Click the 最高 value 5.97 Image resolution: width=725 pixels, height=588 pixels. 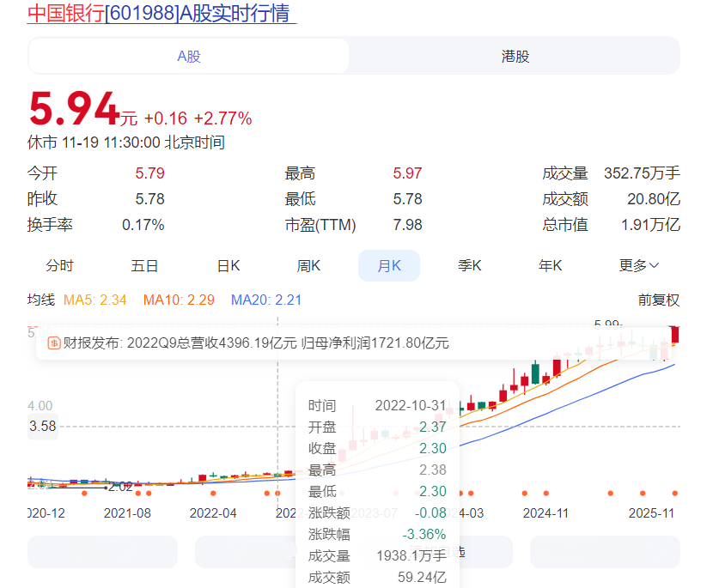click(x=407, y=173)
